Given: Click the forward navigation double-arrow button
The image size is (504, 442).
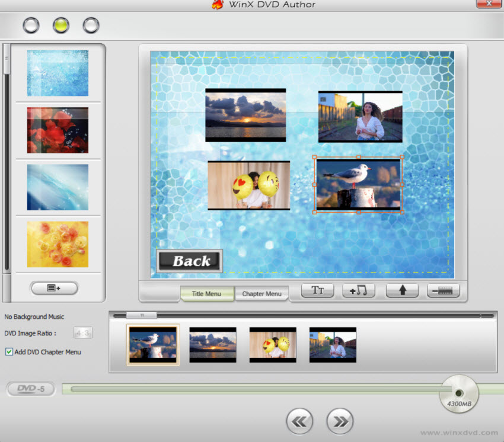Looking at the screenshot, I should [339, 421].
